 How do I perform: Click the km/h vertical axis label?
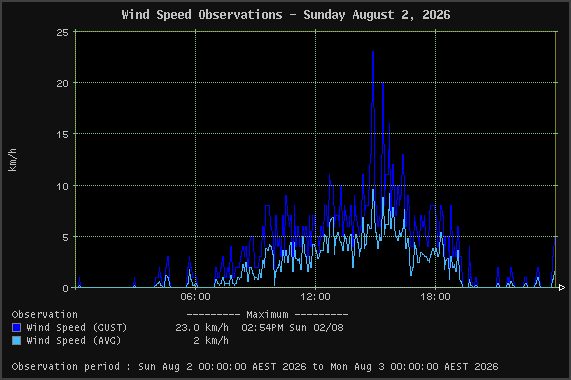(x=12, y=160)
